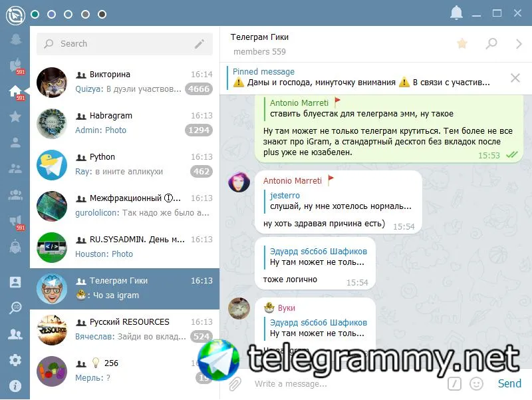532x400 pixels.
Task: Expand chat info panel with right chevron
Action: (x=519, y=43)
